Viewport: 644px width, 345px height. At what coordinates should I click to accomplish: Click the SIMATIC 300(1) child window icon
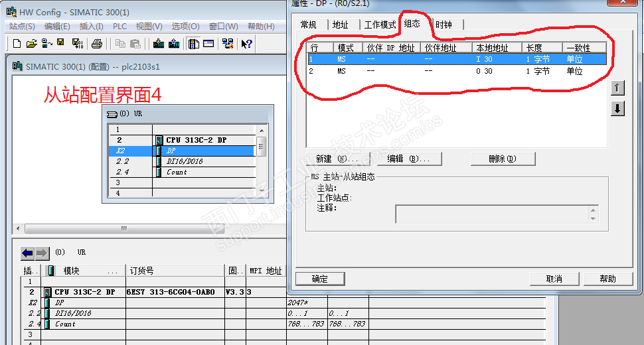tap(18, 66)
